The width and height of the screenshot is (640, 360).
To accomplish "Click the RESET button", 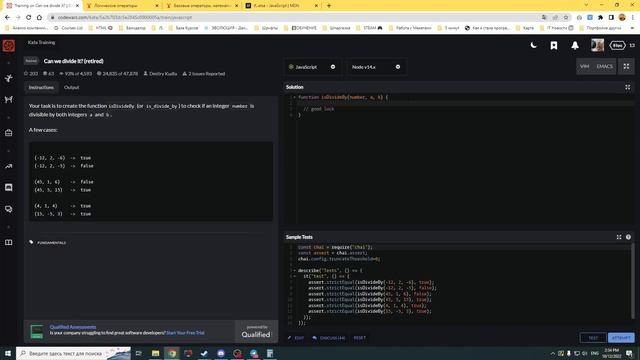I will (x=360, y=338).
